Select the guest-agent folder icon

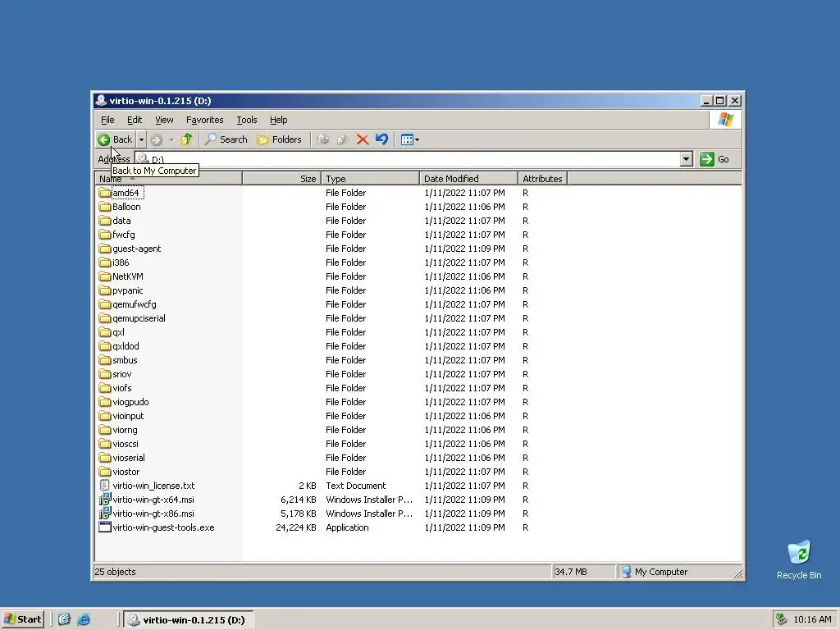(105, 249)
